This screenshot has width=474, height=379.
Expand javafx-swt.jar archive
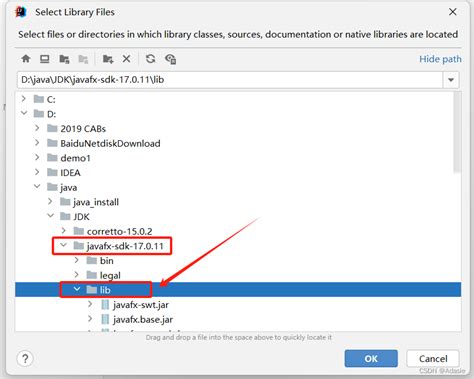click(90, 304)
